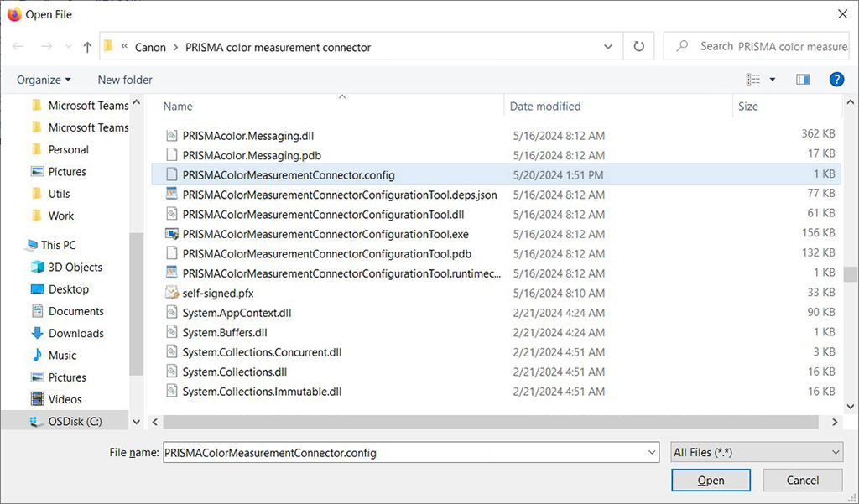Select 3D Objects in navigation pane
859x504 pixels.
click(75, 267)
